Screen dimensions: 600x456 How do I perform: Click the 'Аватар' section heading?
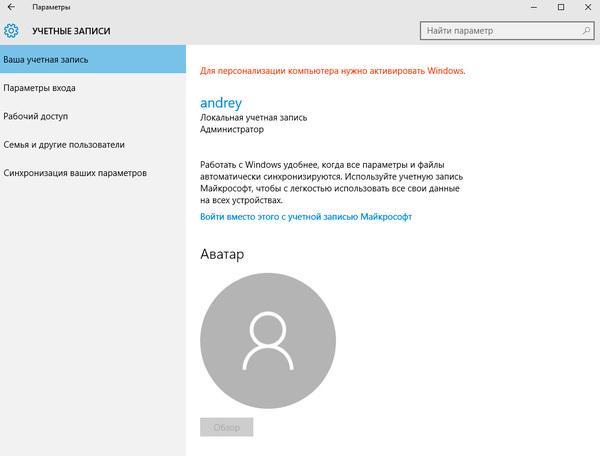222,254
